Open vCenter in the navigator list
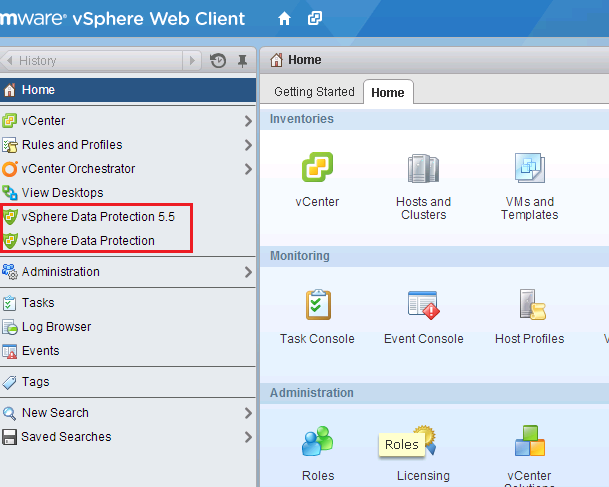The image size is (609, 487). pyautogui.click(x=128, y=121)
